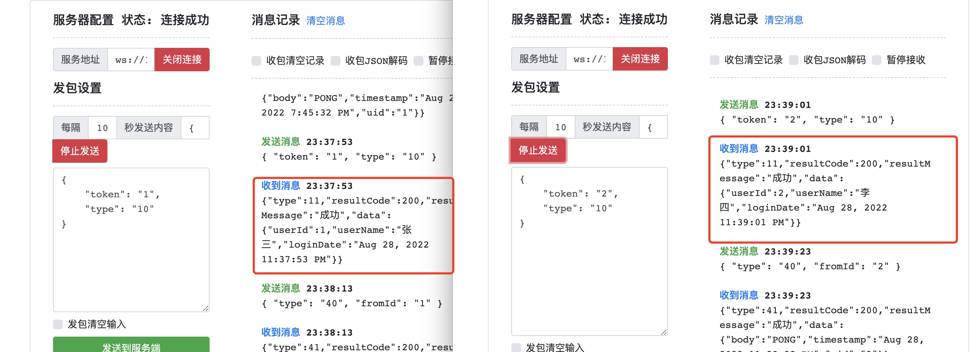This screenshot has width=980, height=352.
Task: Grab resize handle of right textarea
Action: [664, 332]
